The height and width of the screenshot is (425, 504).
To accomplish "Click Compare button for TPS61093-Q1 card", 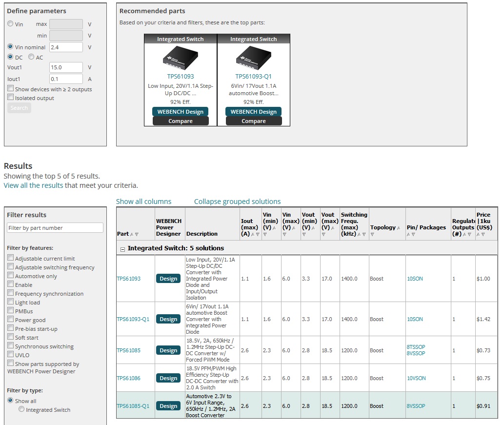I will point(254,121).
